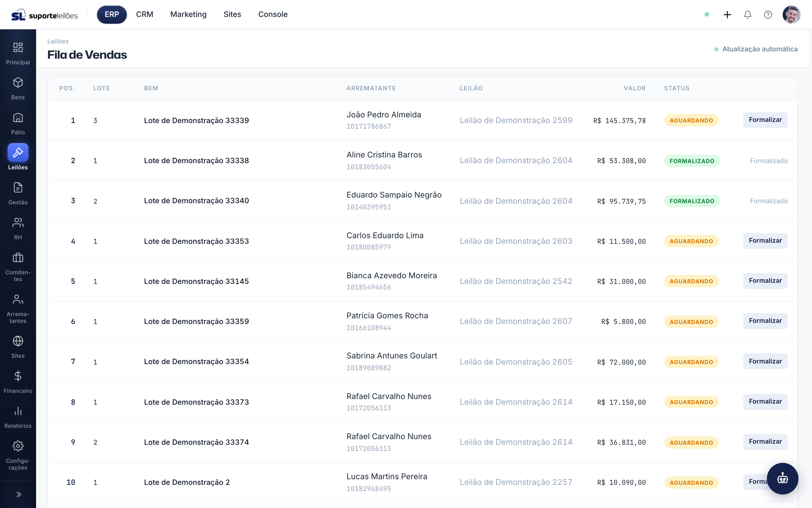Open the Comitentes briefcase sidebar icon
The image size is (812, 508).
pyautogui.click(x=18, y=258)
